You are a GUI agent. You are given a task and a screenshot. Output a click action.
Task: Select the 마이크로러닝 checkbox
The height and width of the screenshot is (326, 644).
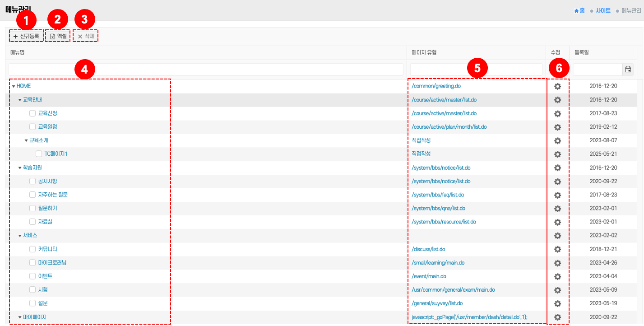click(32, 263)
